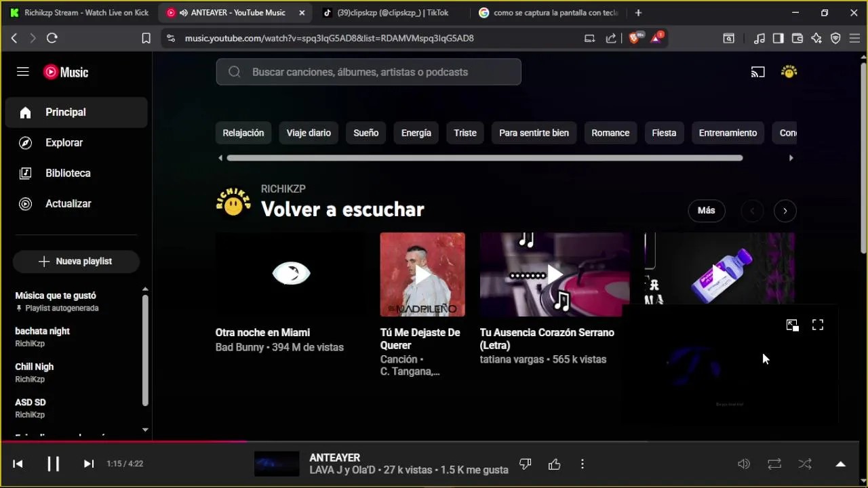Switch to the como se captura Google tab

coord(549,12)
